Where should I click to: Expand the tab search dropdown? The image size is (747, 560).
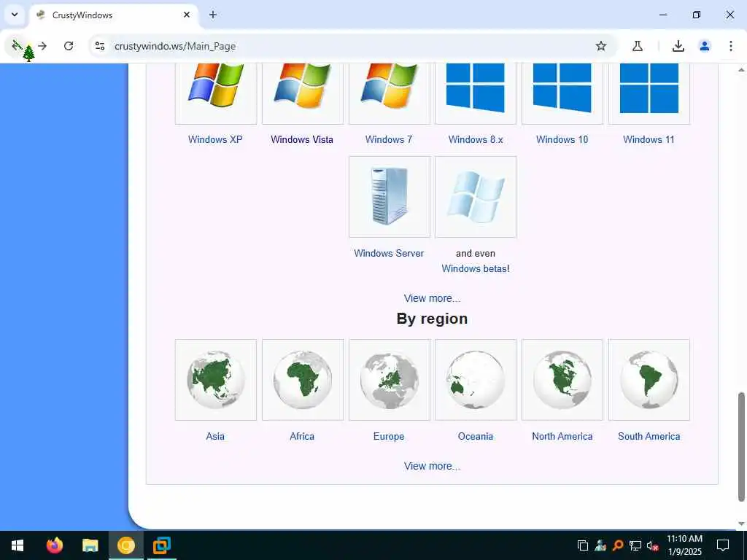point(15,15)
